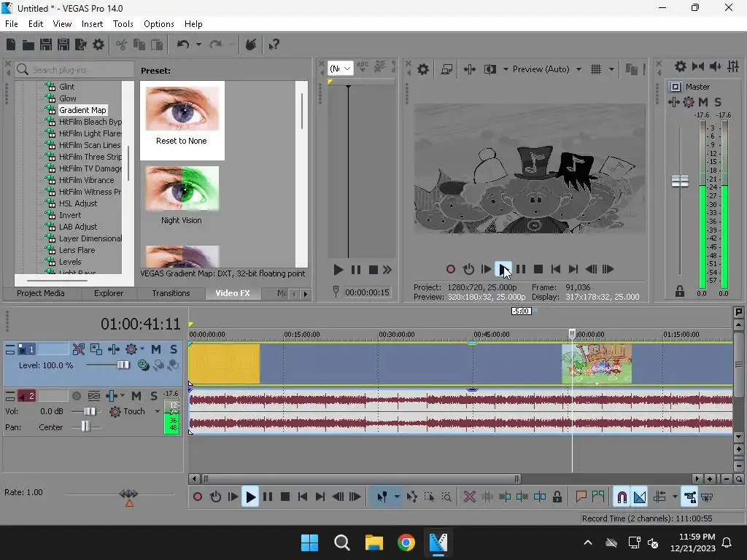Insert region using the region icon
Viewport: 747px width, 560px height.
point(598,497)
